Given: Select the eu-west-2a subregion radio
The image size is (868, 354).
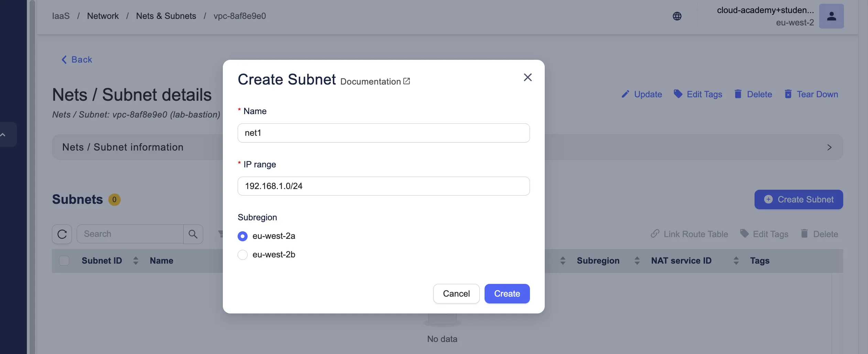Looking at the screenshot, I should point(243,236).
